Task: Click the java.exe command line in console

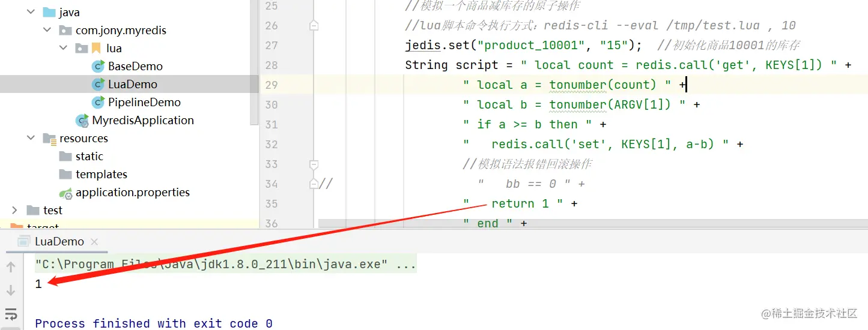Action: click(226, 264)
